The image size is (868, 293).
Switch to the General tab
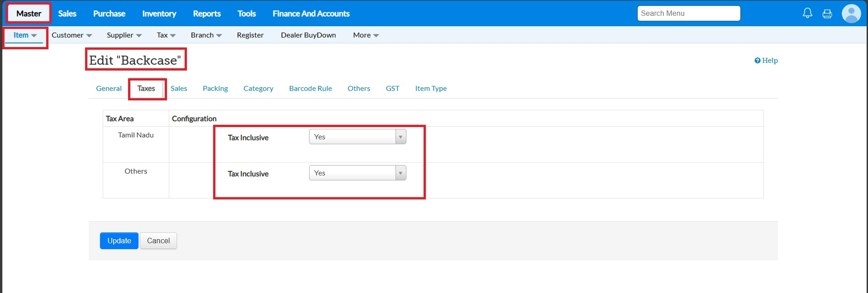(109, 89)
